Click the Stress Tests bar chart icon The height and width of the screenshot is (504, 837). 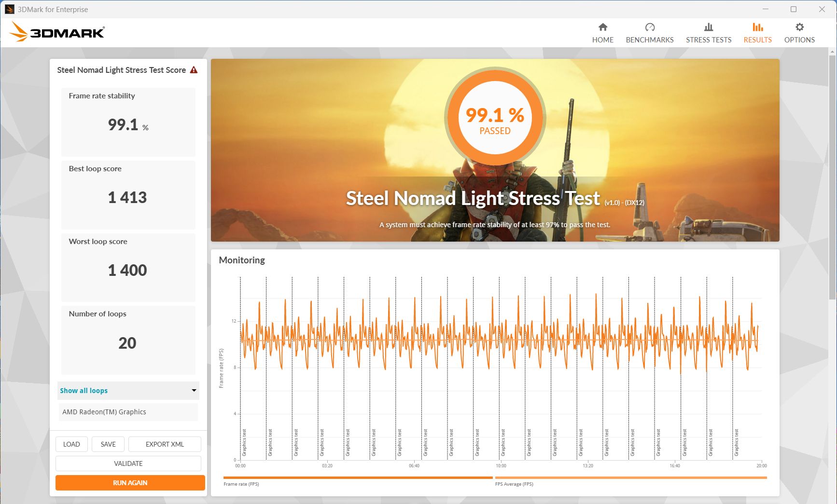tap(708, 27)
